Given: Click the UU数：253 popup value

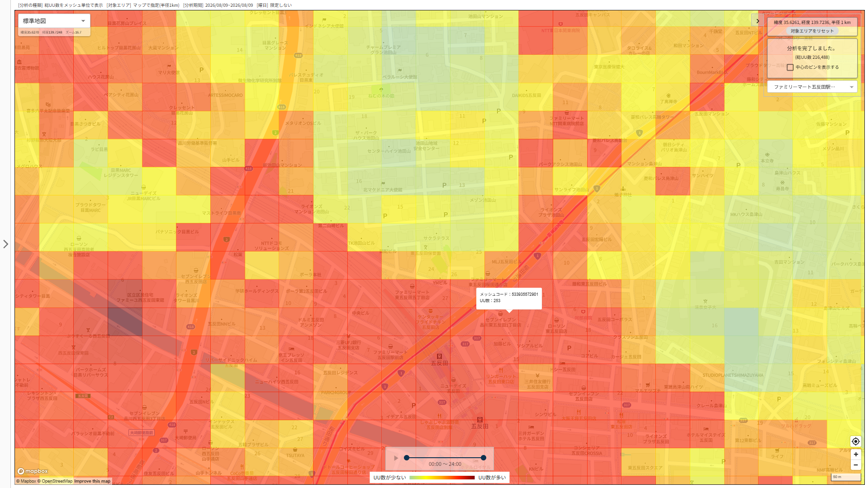Looking at the screenshot, I should [490, 301].
